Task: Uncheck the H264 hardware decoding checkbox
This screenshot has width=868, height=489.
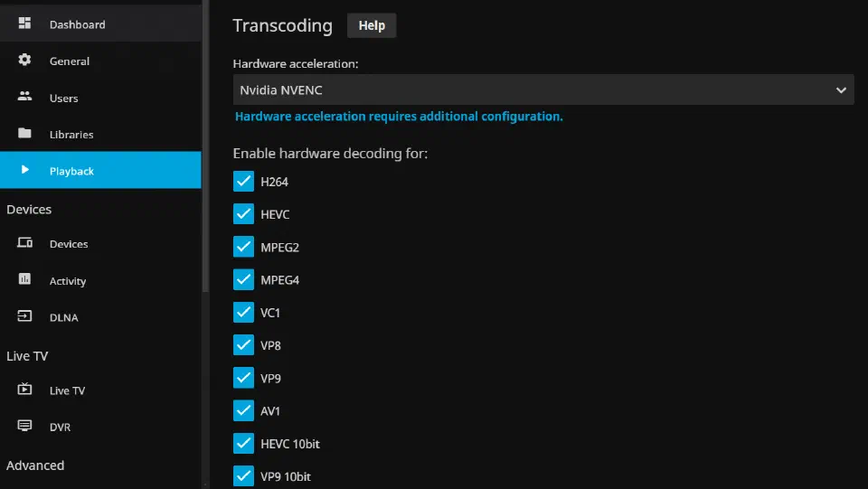Action: (243, 182)
